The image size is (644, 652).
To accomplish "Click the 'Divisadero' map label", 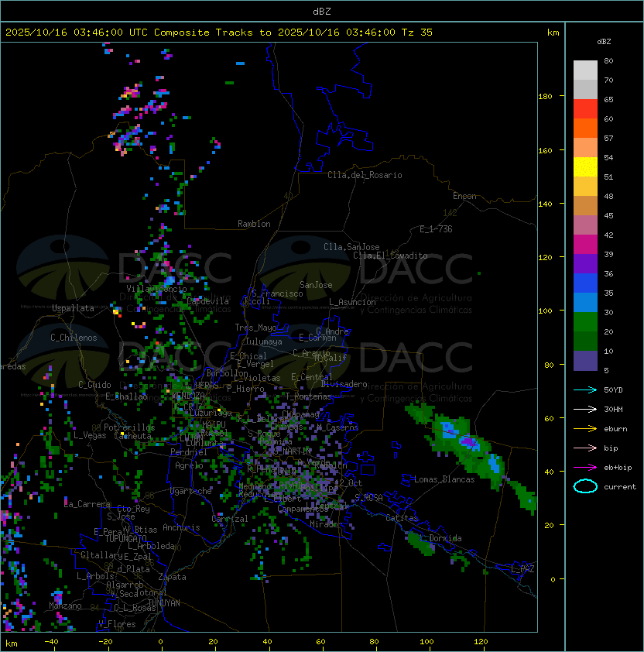I will pyautogui.click(x=344, y=384).
